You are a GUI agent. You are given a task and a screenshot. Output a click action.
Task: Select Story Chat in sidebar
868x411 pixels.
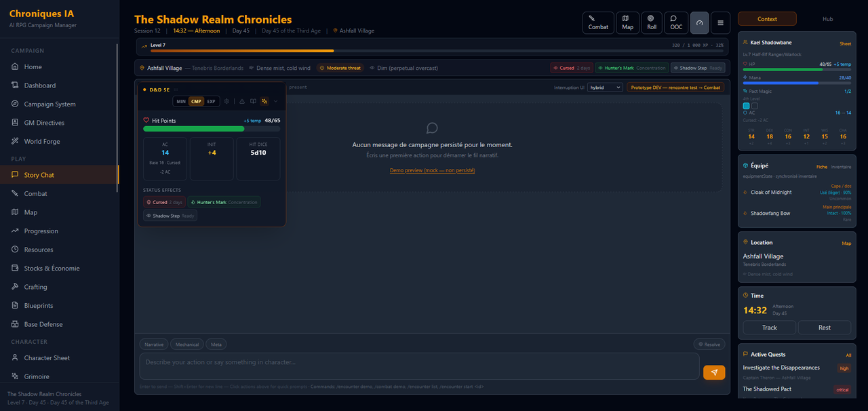[59, 175]
